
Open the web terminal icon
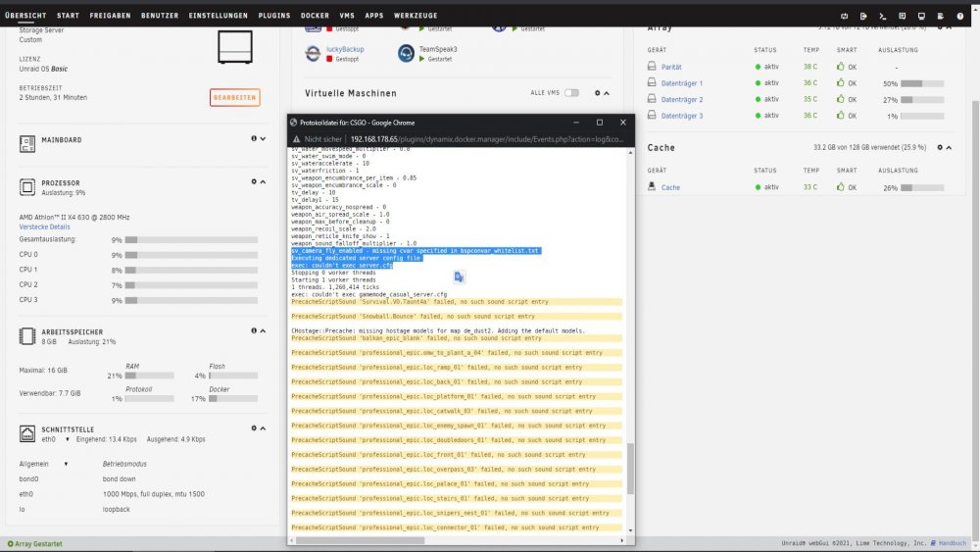click(x=883, y=17)
